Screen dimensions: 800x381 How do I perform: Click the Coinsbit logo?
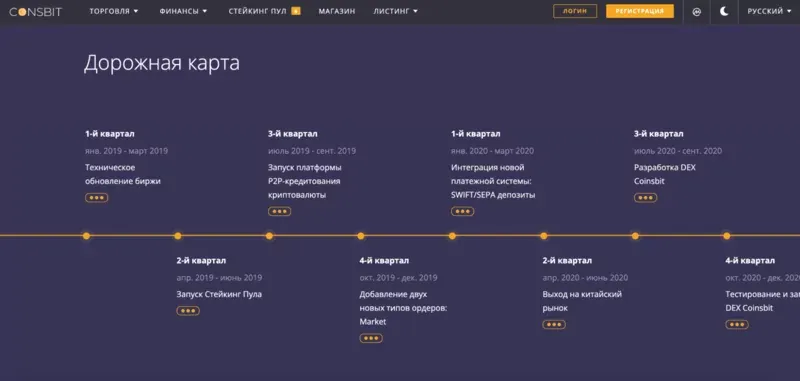tap(36, 11)
